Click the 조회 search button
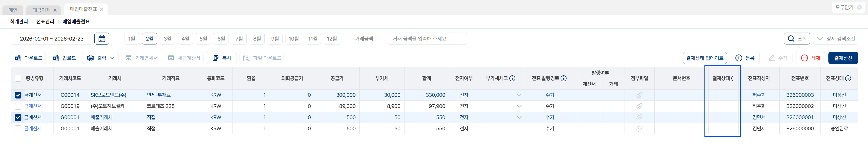 click(797, 39)
